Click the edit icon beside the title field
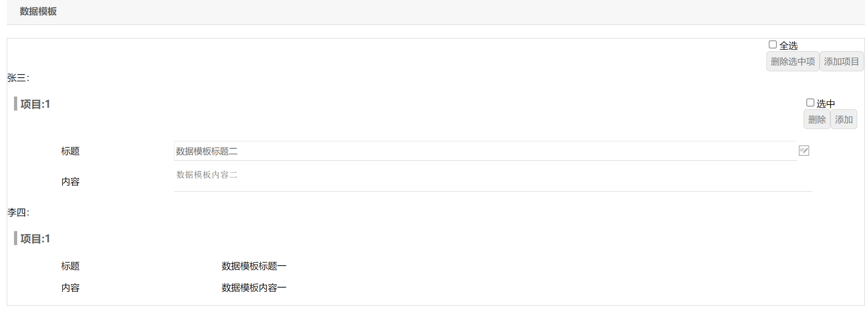The height and width of the screenshot is (312, 868). pos(804,151)
